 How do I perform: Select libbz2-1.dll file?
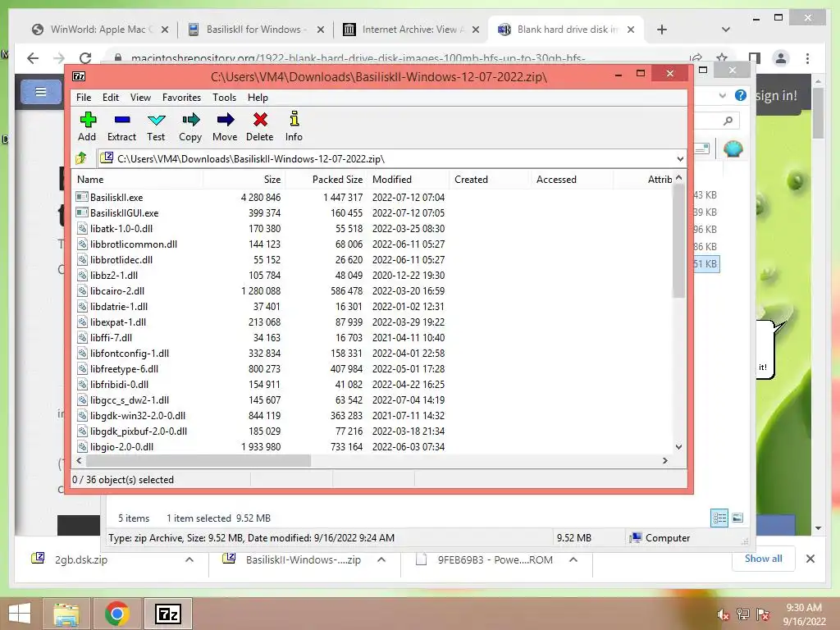(113, 275)
